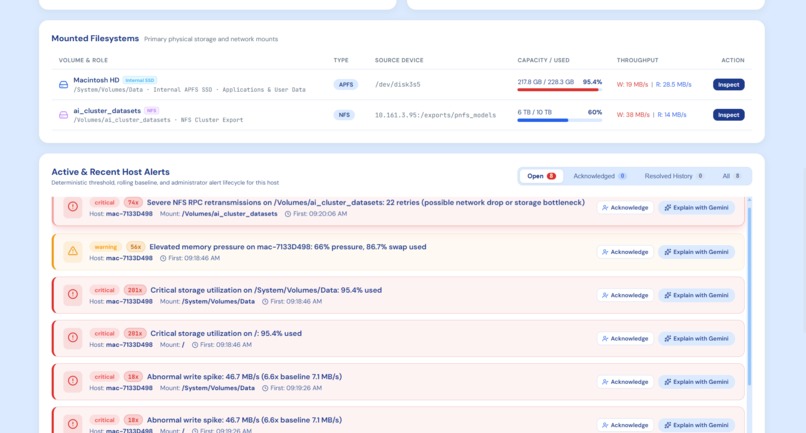Click clock icon next to First: 09:19:26 AM on /System/Volumes/Data

click(265, 388)
